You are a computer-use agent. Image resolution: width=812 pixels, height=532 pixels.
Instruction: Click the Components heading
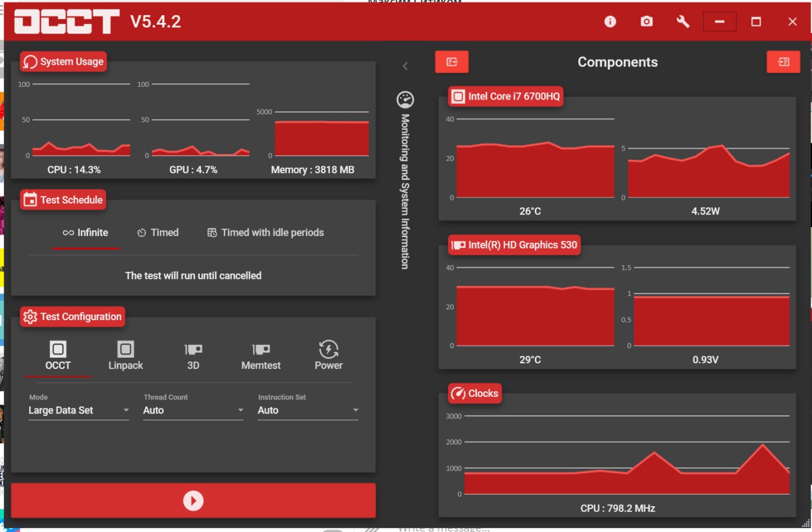(618, 62)
